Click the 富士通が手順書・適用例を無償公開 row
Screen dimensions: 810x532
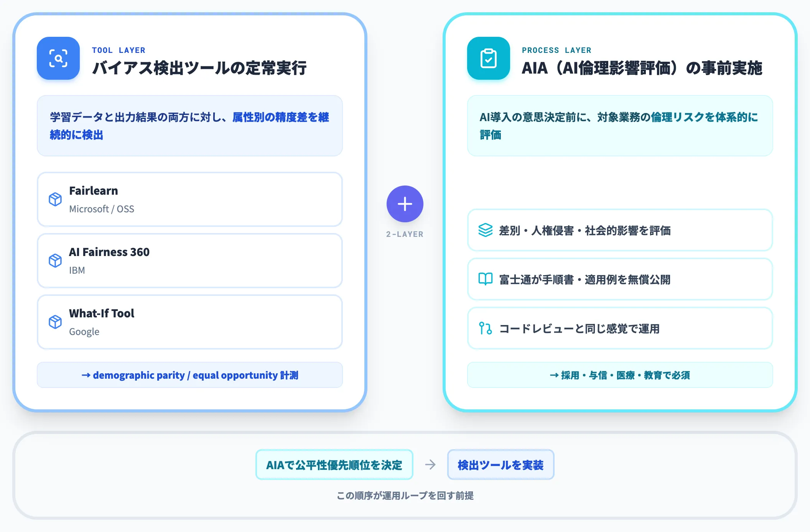tap(620, 279)
